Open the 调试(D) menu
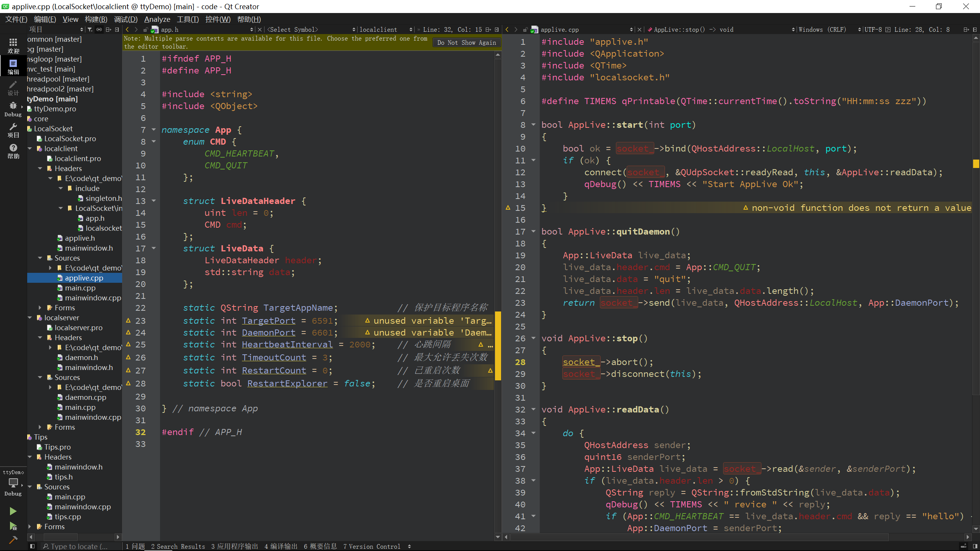This screenshot has height=551, width=980. (126, 19)
